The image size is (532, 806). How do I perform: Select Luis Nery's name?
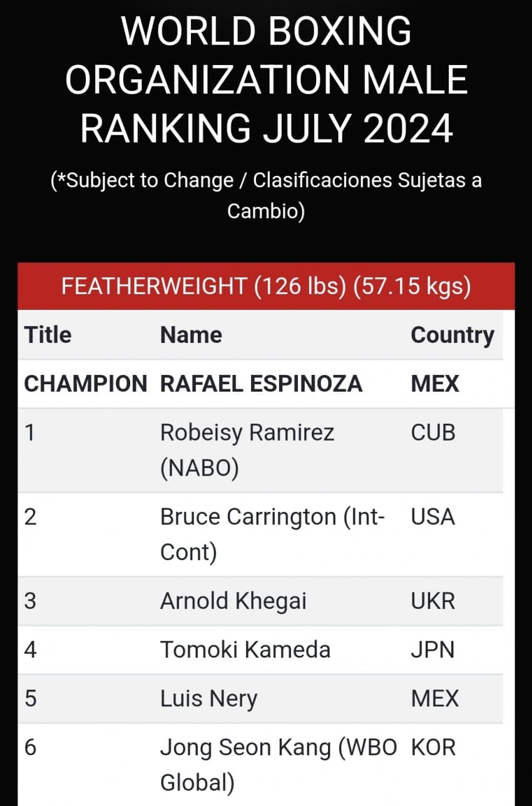pyautogui.click(x=208, y=698)
